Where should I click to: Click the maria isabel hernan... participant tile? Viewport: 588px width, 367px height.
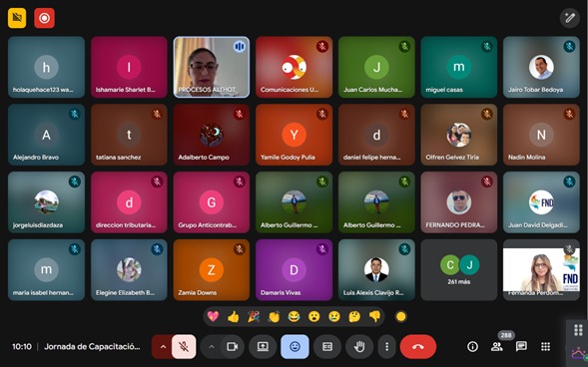pyautogui.click(x=47, y=270)
